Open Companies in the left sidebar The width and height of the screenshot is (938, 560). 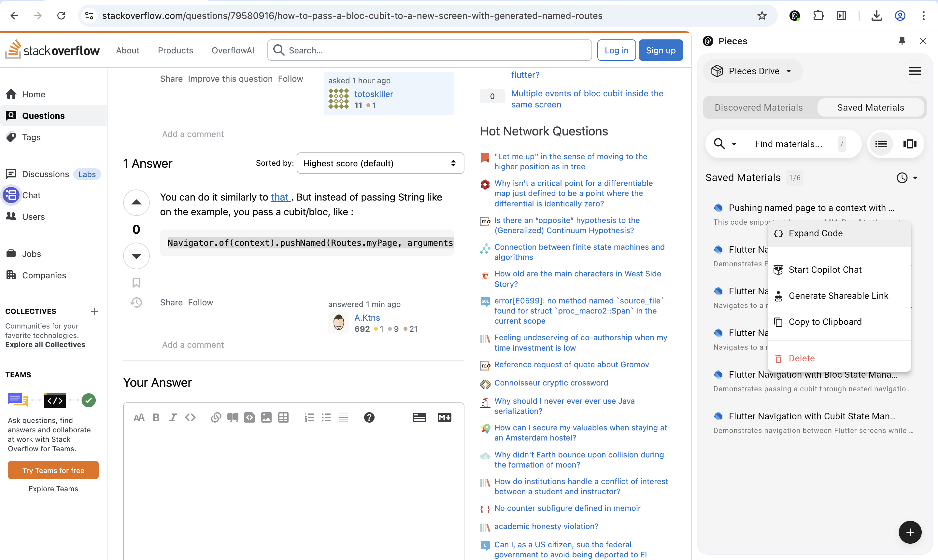pos(44,275)
